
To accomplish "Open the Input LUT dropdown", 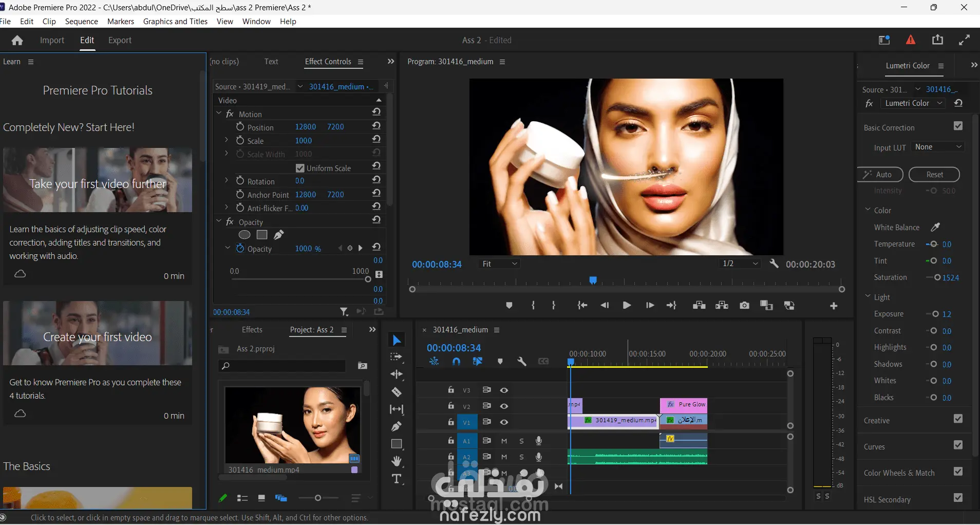I will pos(938,147).
